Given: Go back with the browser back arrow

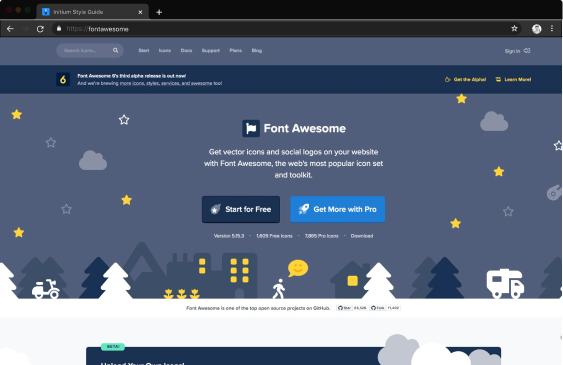Looking at the screenshot, I should pyautogui.click(x=10, y=29).
